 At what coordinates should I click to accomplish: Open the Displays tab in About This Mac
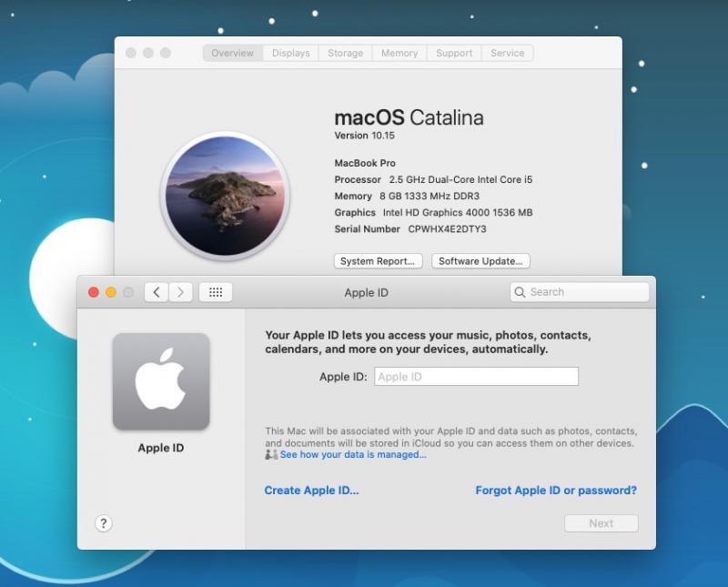[x=290, y=53]
